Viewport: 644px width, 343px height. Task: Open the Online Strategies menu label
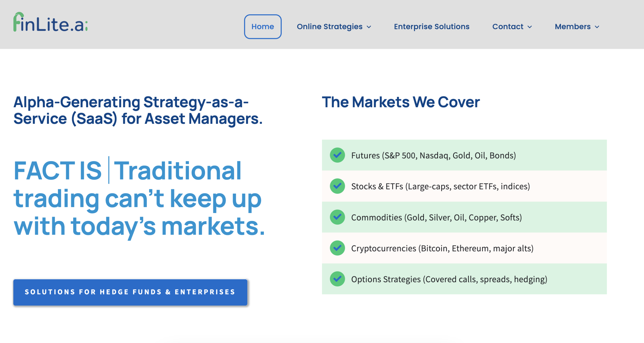[x=329, y=27]
